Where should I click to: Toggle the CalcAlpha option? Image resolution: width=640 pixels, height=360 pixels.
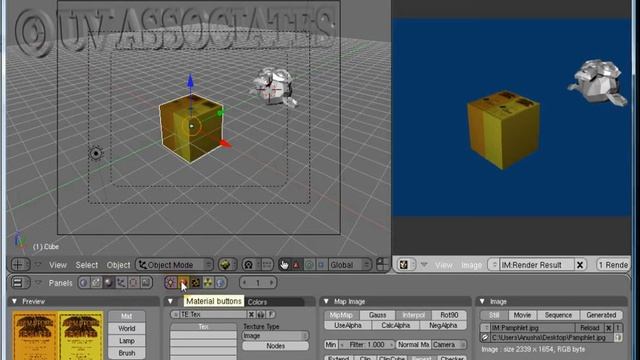(x=396, y=325)
